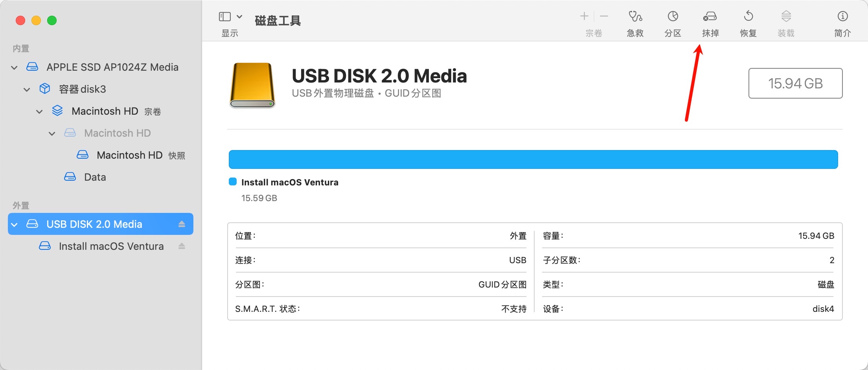Select Macintosh HD 快照 snapshot
Screen dimensions: 868x370
[x=141, y=155]
